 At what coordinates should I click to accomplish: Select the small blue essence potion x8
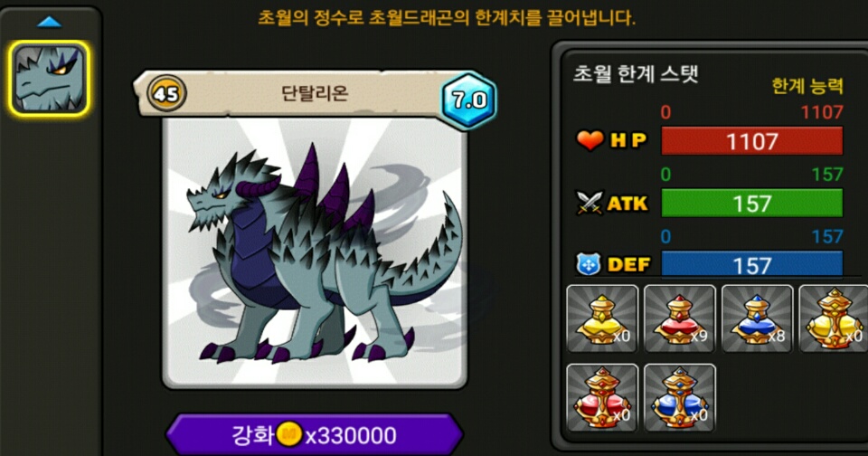(758, 318)
